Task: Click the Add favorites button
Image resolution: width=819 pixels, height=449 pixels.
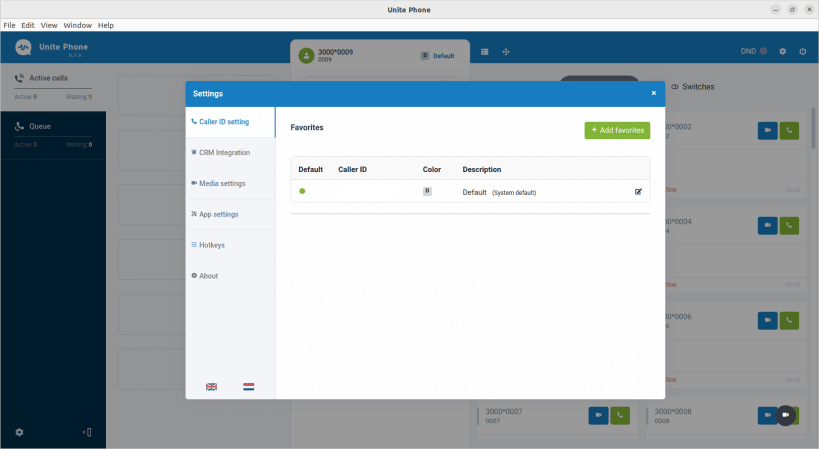Action: [617, 131]
